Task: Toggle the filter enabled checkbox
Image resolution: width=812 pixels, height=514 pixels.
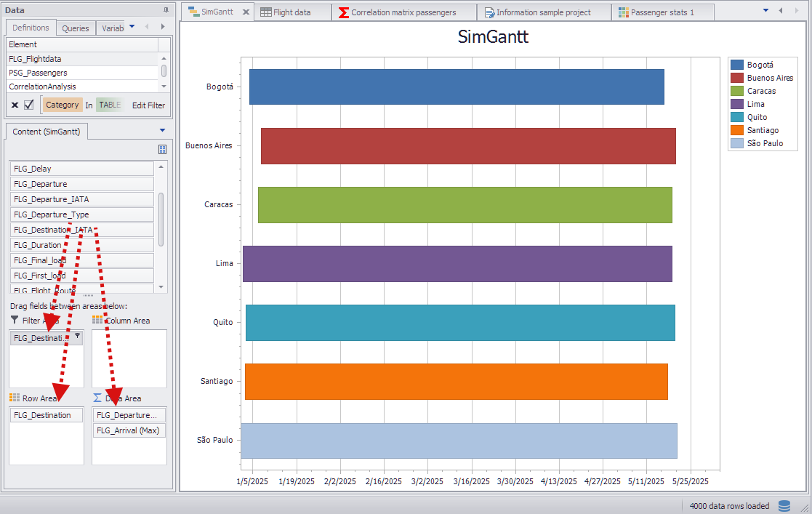Action: point(29,105)
